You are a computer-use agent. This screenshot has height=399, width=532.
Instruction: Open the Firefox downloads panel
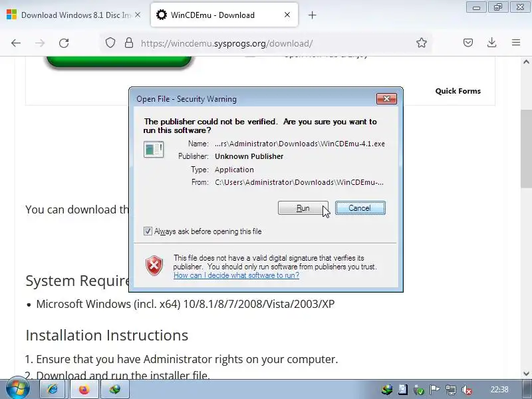pos(492,43)
